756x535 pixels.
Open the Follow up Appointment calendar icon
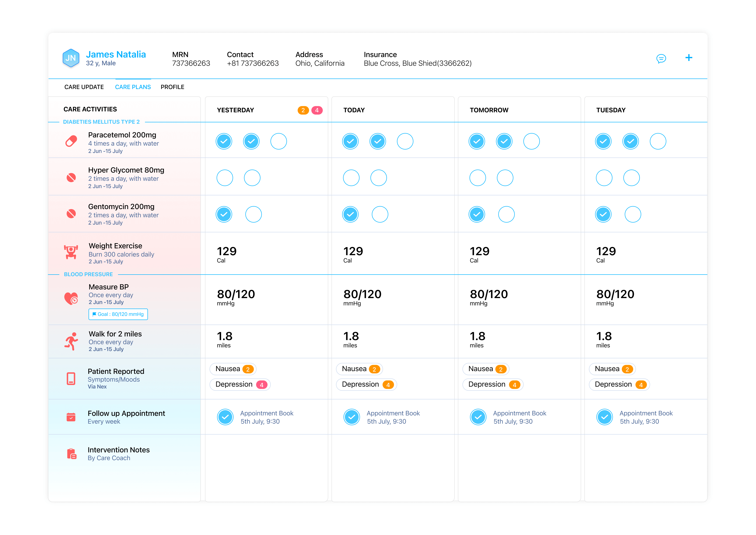coord(71,417)
